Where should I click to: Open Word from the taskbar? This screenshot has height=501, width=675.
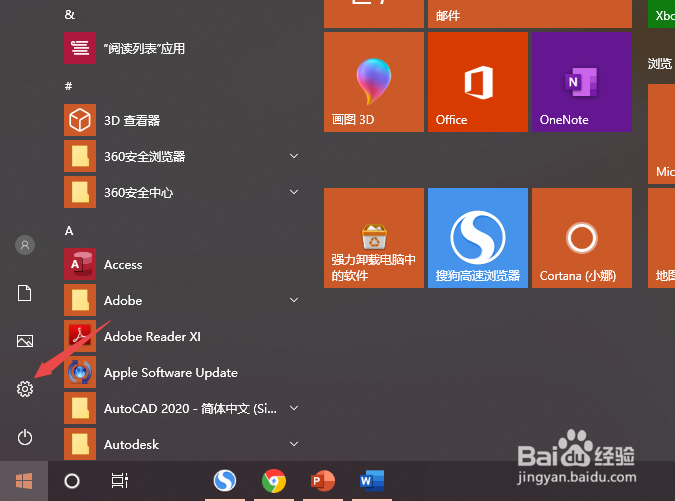[x=372, y=481]
